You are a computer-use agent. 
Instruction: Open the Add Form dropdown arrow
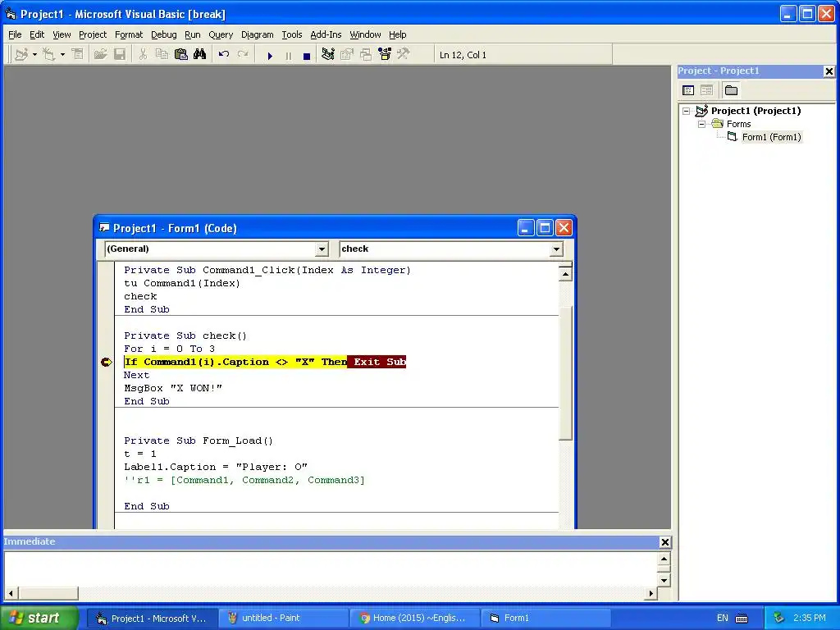[x=62, y=55]
